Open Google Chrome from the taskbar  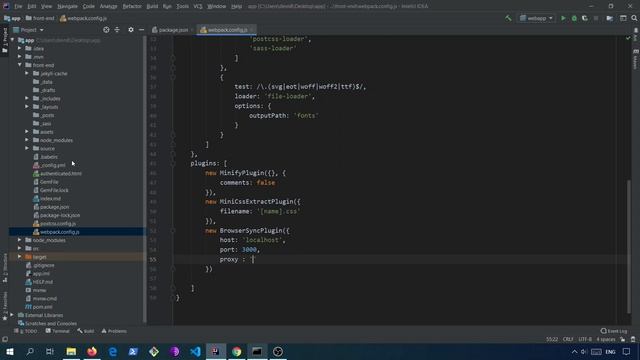pos(236,351)
